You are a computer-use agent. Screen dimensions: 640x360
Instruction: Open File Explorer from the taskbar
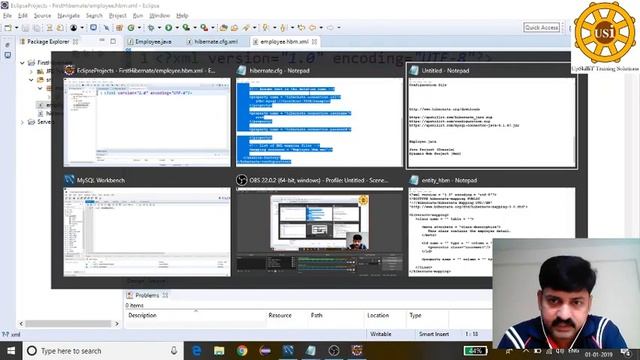219,351
